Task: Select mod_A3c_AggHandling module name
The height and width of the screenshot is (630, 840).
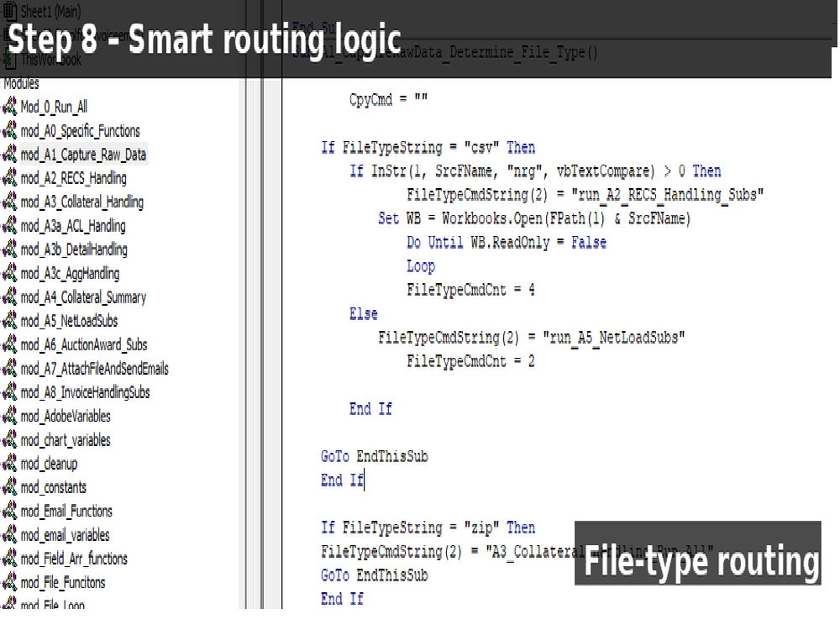Action: (71, 274)
